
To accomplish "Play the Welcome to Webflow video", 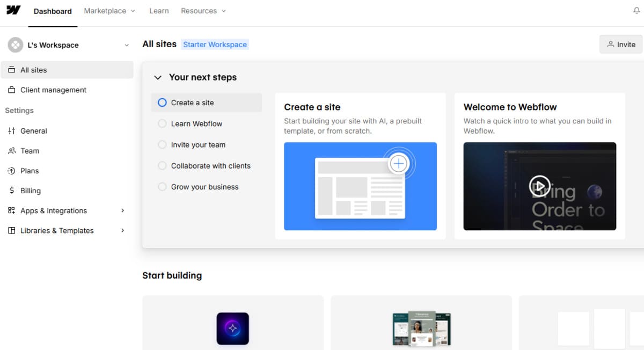I will point(539,186).
